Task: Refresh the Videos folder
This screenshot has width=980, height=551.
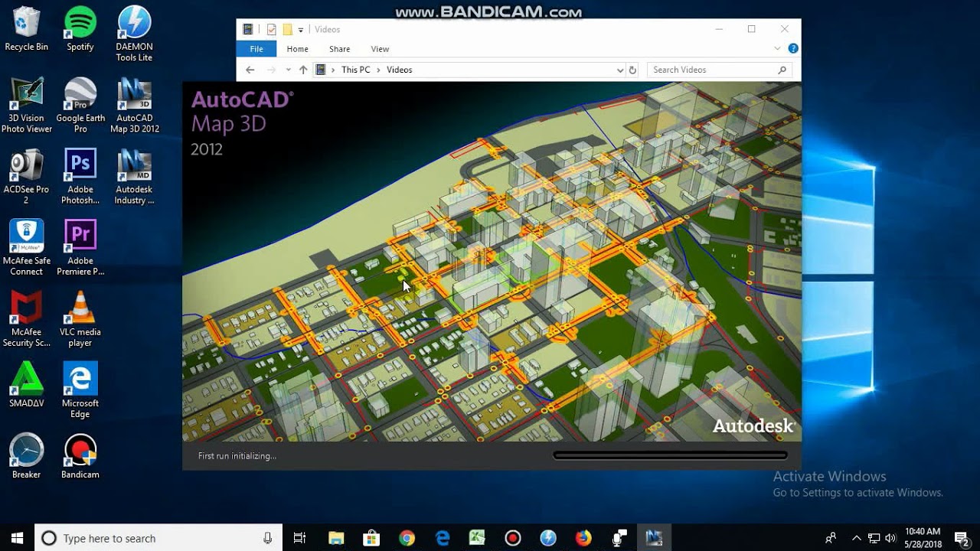Action: point(632,70)
